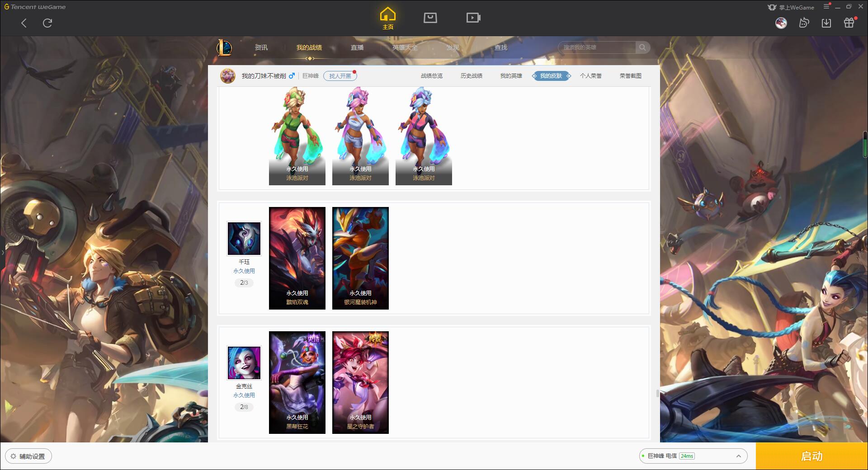
Task: Switch to the 查找 tab
Action: coord(500,47)
